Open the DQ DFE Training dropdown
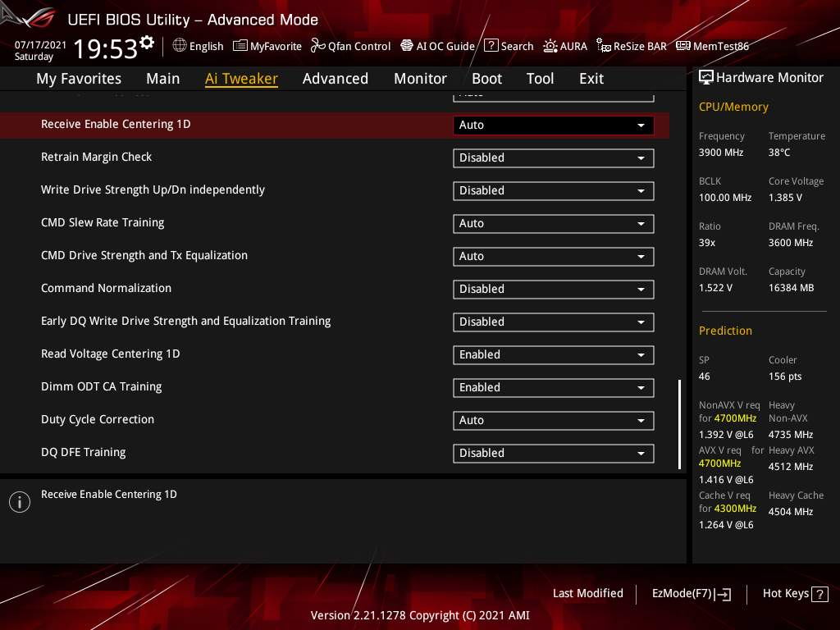The image size is (840, 630). 554,453
